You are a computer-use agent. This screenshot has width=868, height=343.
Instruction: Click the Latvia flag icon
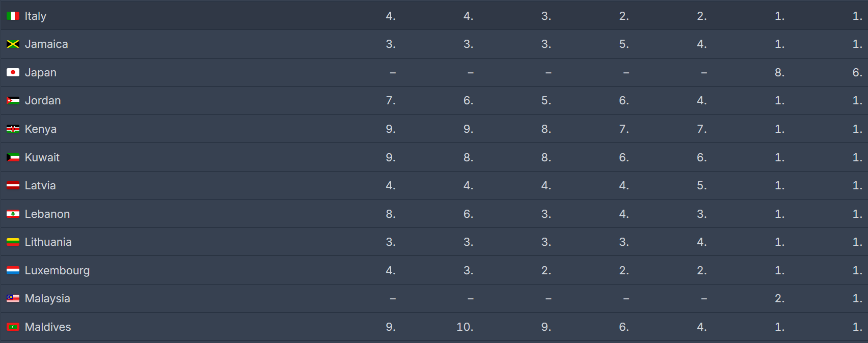point(13,186)
